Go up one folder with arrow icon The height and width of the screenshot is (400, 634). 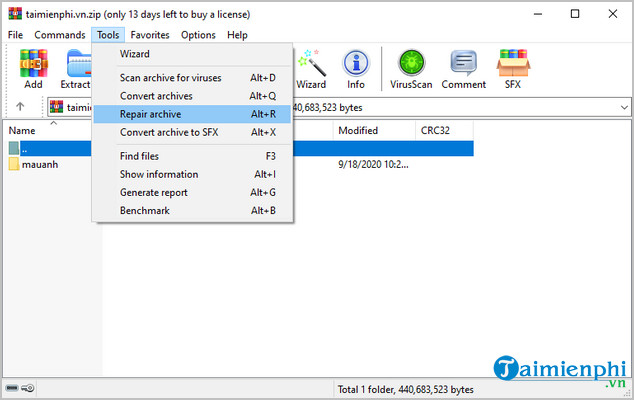click(x=20, y=107)
